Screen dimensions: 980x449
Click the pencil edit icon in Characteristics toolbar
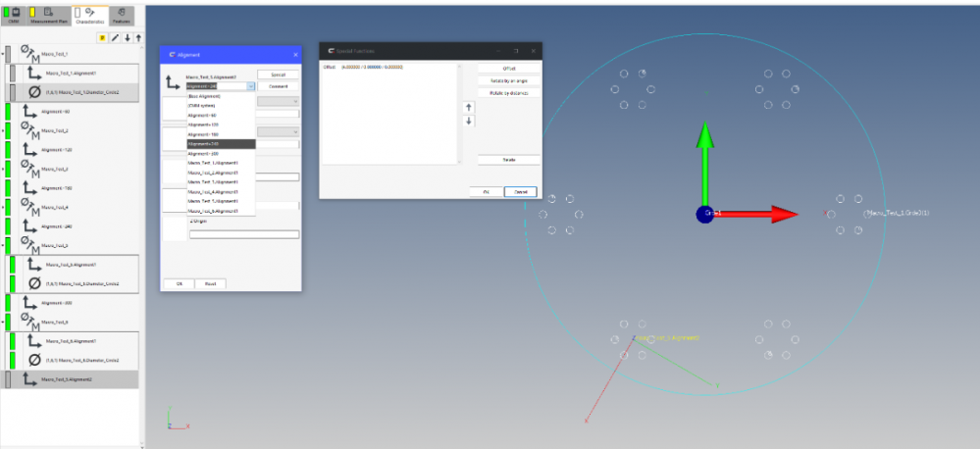[114, 37]
